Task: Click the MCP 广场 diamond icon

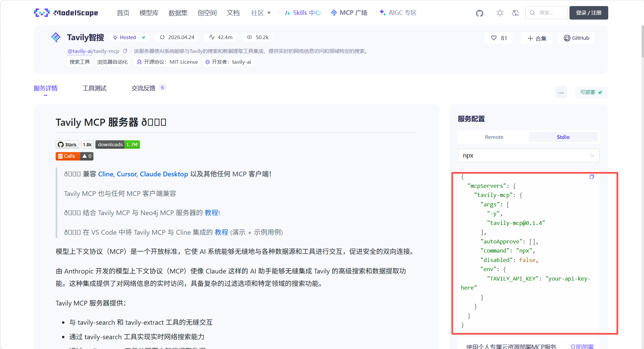Action: [334, 13]
